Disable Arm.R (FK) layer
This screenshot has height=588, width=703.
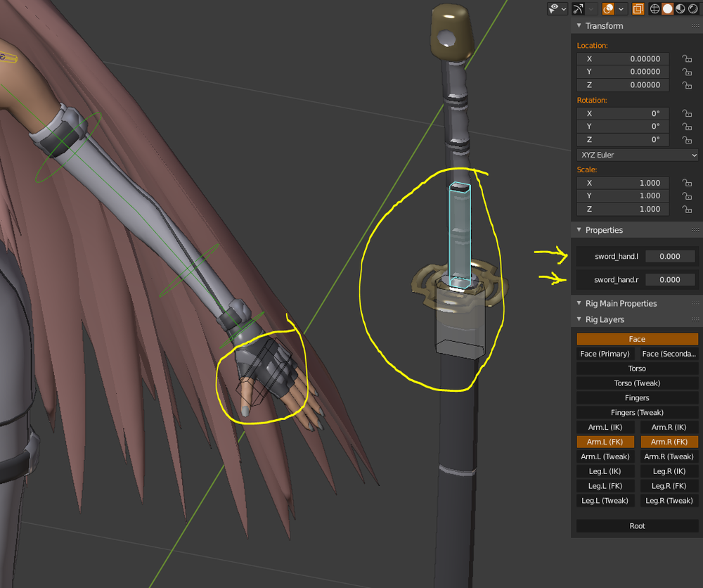pos(669,442)
